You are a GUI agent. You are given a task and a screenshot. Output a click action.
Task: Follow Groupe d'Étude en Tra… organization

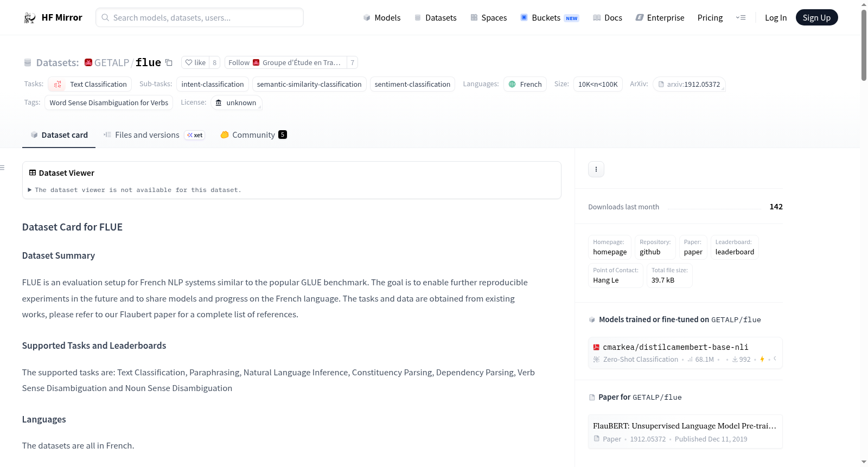[x=285, y=62]
